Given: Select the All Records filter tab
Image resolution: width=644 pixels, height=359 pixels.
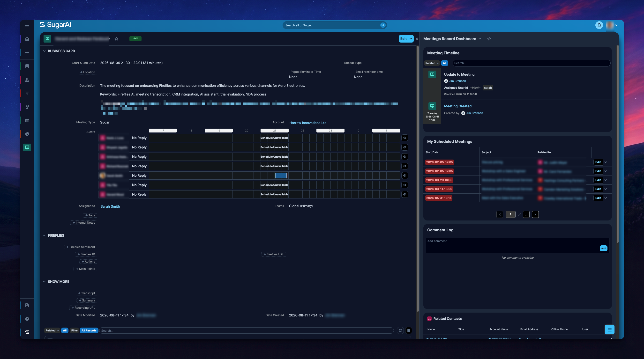Looking at the screenshot, I should tap(89, 330).
